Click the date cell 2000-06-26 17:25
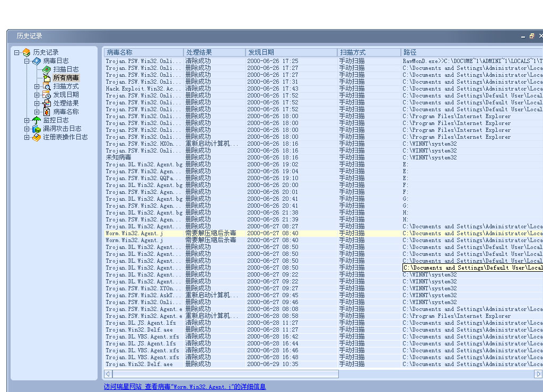The height and width of the screenshot is (392, 543). click(x=273, y=61)
